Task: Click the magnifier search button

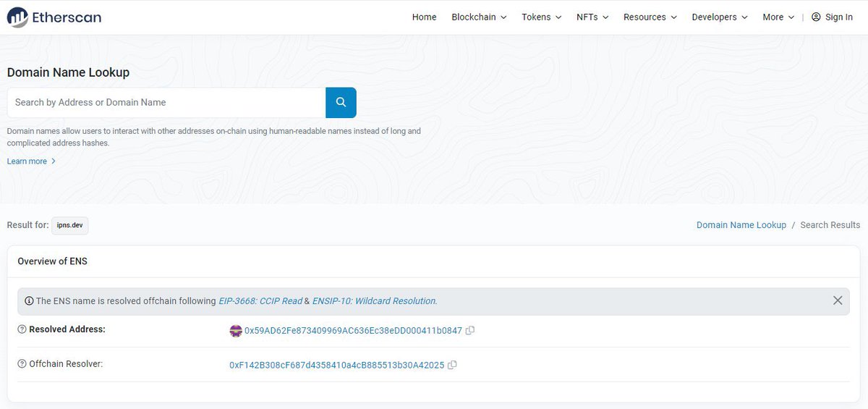Action: click(x=341, y=103)
